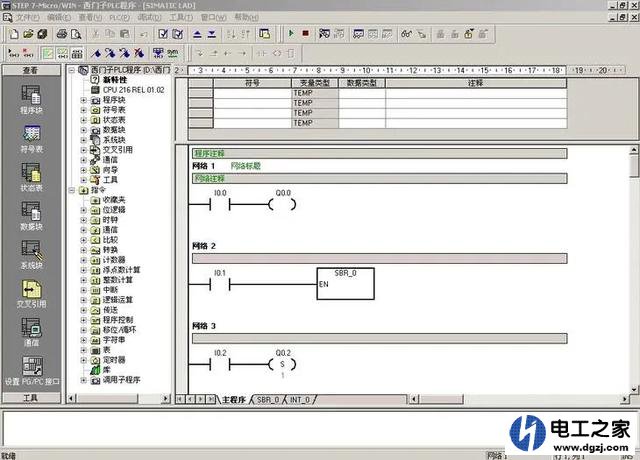Select the 收藏夹 folder in instructions

[114, 200]
